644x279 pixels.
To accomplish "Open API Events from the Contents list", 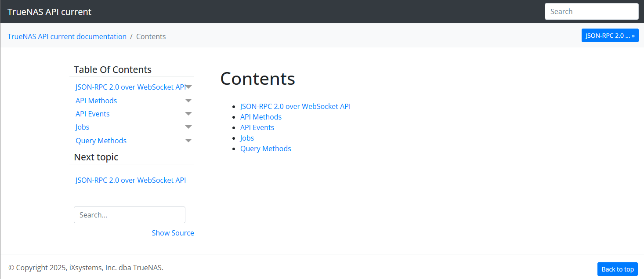I will [x=257, y=127].
